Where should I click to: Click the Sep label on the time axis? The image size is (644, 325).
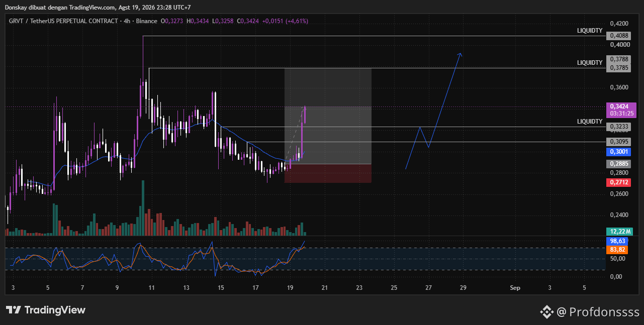[x=515, y=288]
